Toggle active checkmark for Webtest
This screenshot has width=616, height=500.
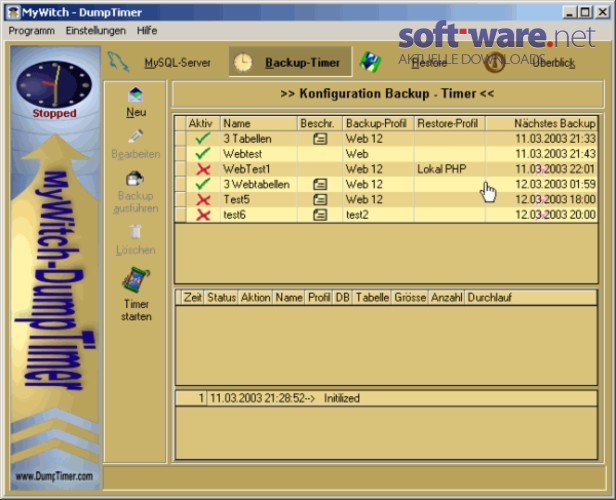pyautogui.click(x=203, y=154)
